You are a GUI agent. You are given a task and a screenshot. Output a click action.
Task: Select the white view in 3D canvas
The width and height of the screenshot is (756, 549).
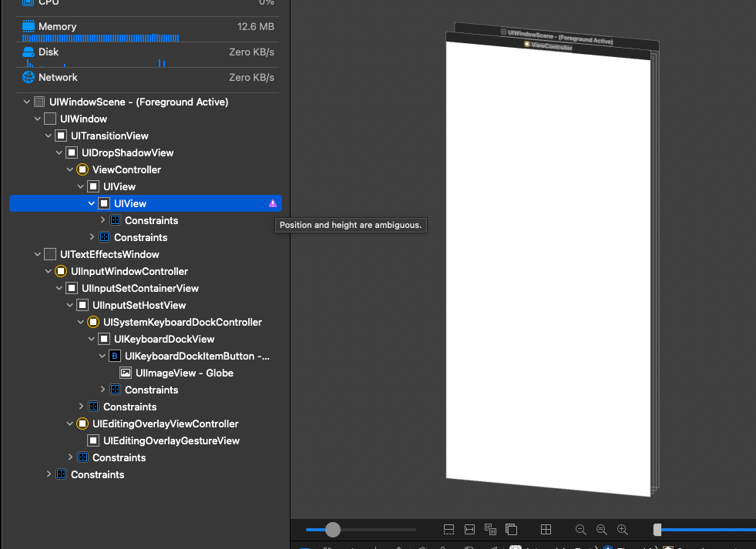coord(548,267)
